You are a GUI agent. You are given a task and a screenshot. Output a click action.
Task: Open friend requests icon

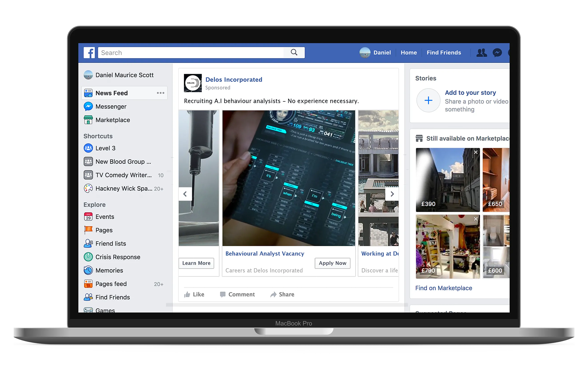(481, 53)
